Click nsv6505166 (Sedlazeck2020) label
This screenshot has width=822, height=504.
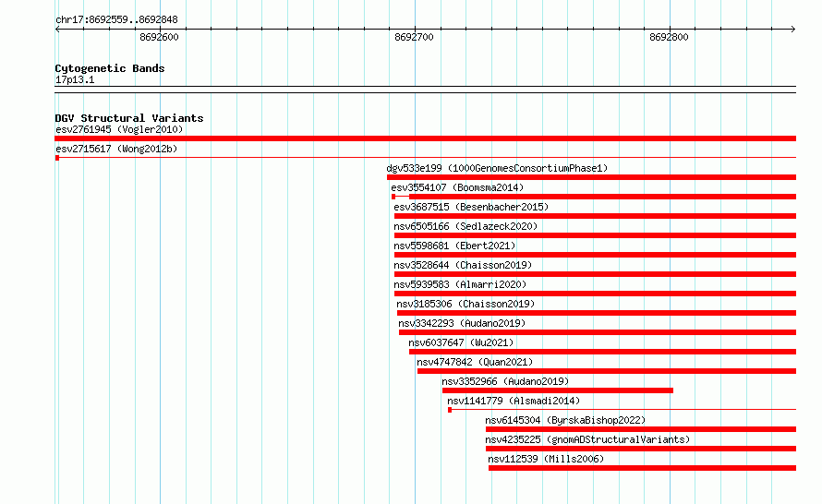(465, 226)
